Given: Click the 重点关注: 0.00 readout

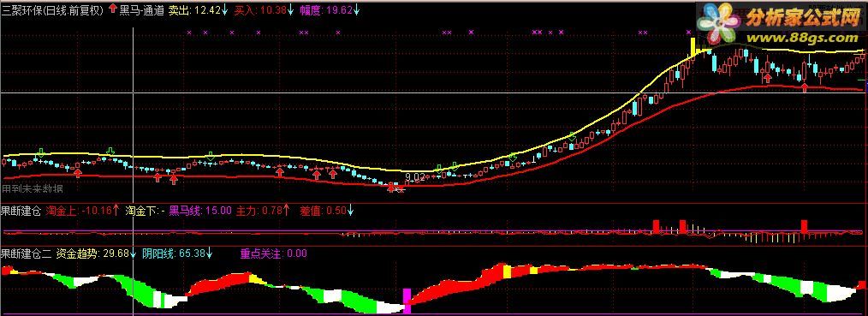Looking at the screenshot, I should click(x=273, y=253).
